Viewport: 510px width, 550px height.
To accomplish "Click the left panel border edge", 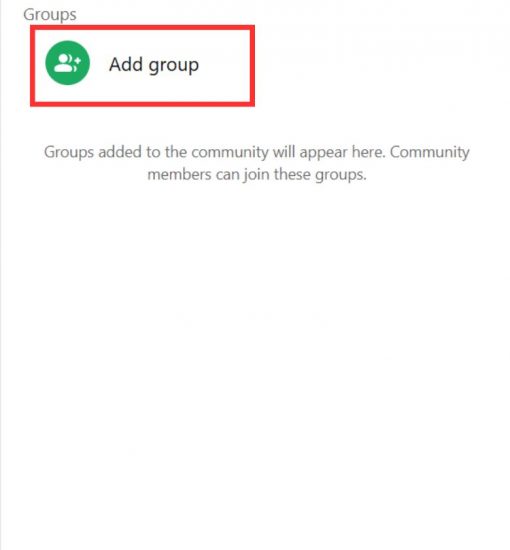I will click(x=1, y=275).
